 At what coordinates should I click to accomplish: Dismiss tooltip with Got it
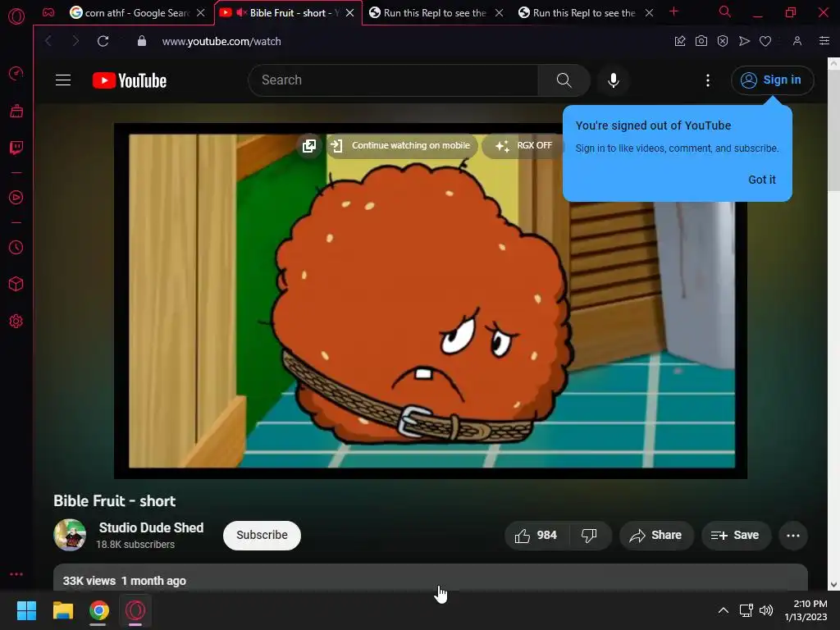click(x=762, y=180)
